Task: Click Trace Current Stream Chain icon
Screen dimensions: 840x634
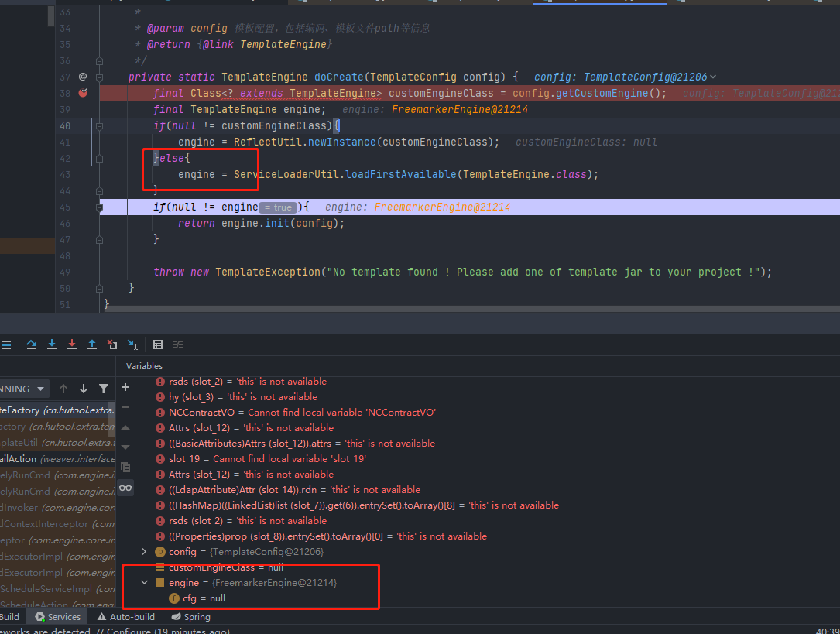Action: (x=178, y=344)
